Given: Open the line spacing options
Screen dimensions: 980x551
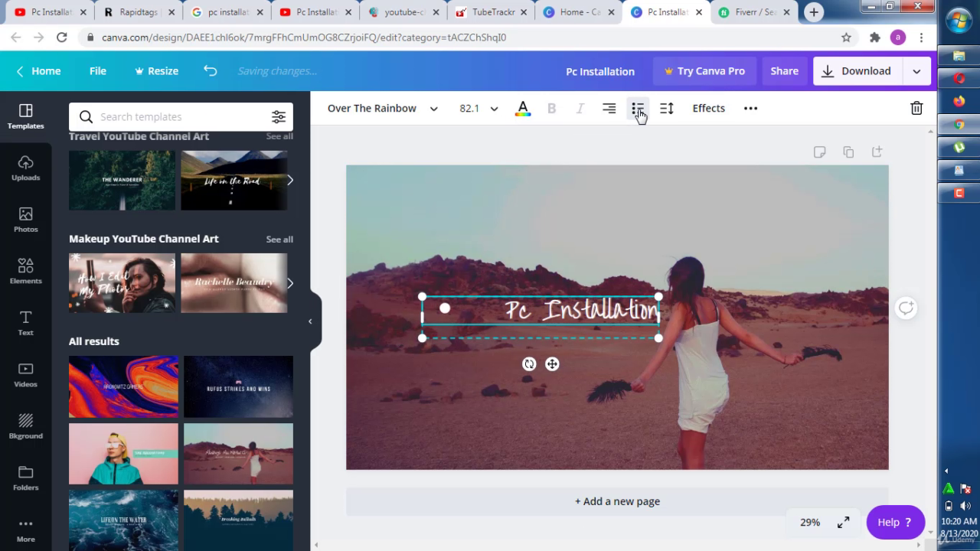Looking at the screenshot, I should pos(667,109).
